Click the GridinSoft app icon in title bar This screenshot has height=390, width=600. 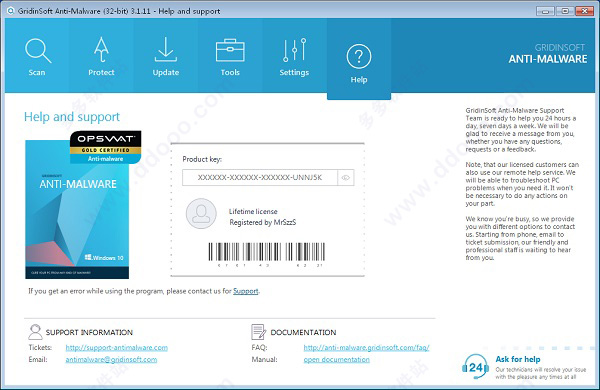click(x=11, y=11)
